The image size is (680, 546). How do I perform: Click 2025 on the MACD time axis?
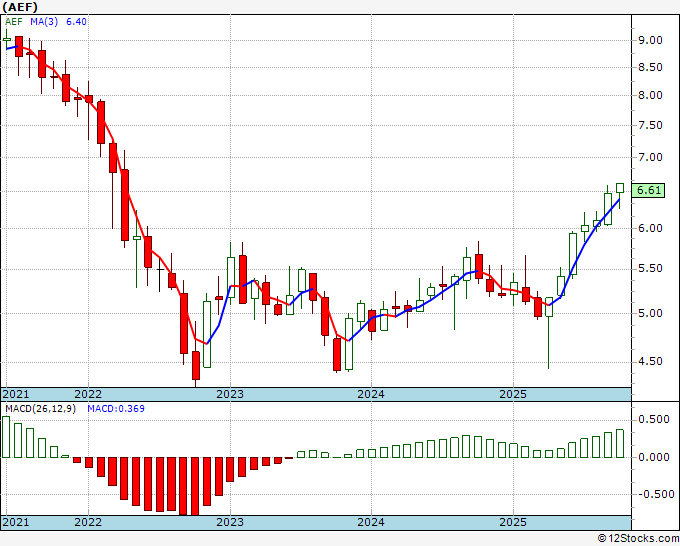(513, 522)
